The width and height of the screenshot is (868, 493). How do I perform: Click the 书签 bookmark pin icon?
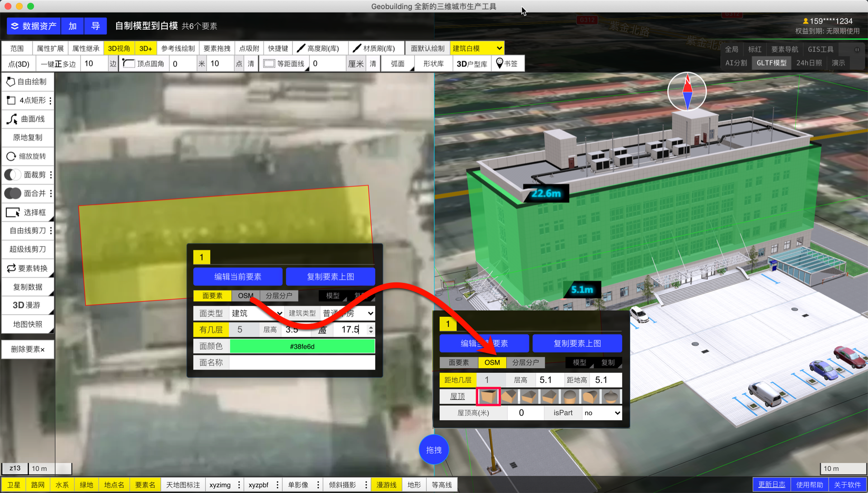coord(500,63)
